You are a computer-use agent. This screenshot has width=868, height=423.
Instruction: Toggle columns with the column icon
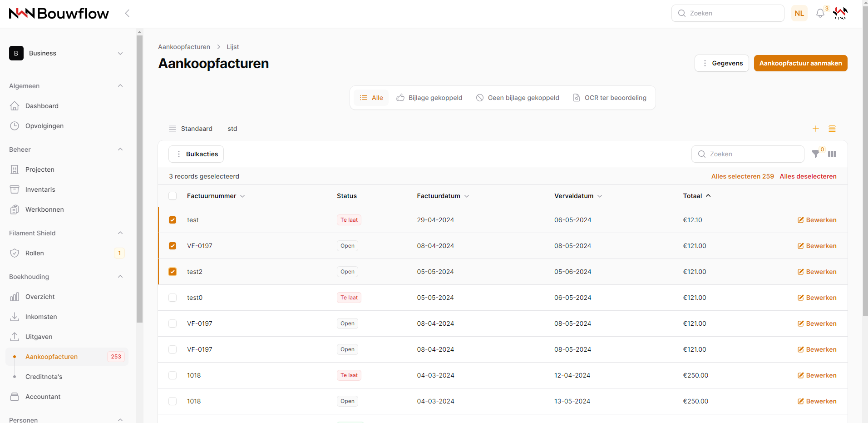pyautogui.click(x=832, y=154)
